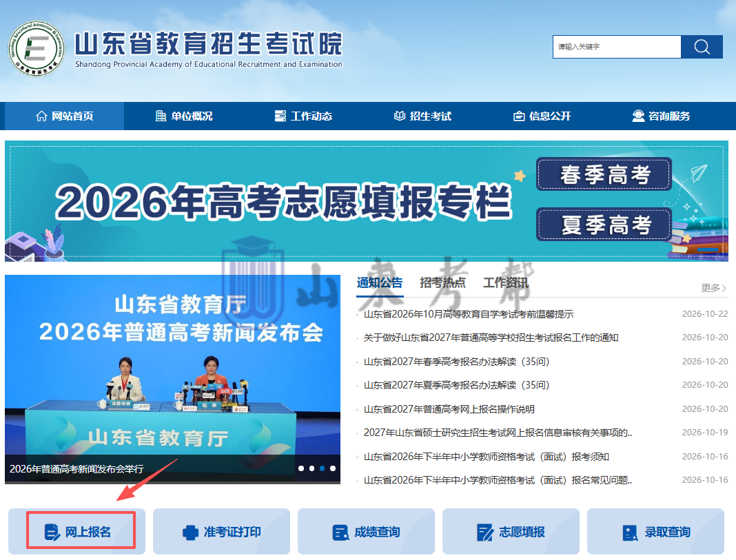Click the badge icon beside 录取查询
The height and width of the screenshot is (560, 736).
coord(630,532)
